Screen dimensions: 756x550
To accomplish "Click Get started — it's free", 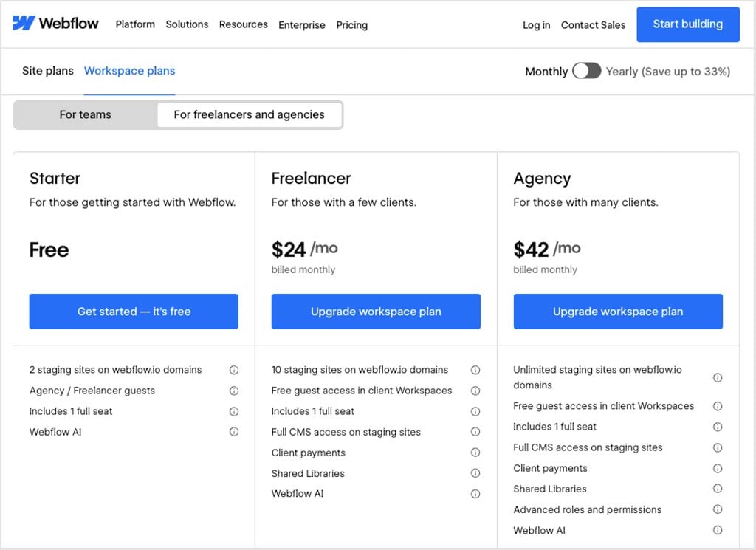I will 134,312.
